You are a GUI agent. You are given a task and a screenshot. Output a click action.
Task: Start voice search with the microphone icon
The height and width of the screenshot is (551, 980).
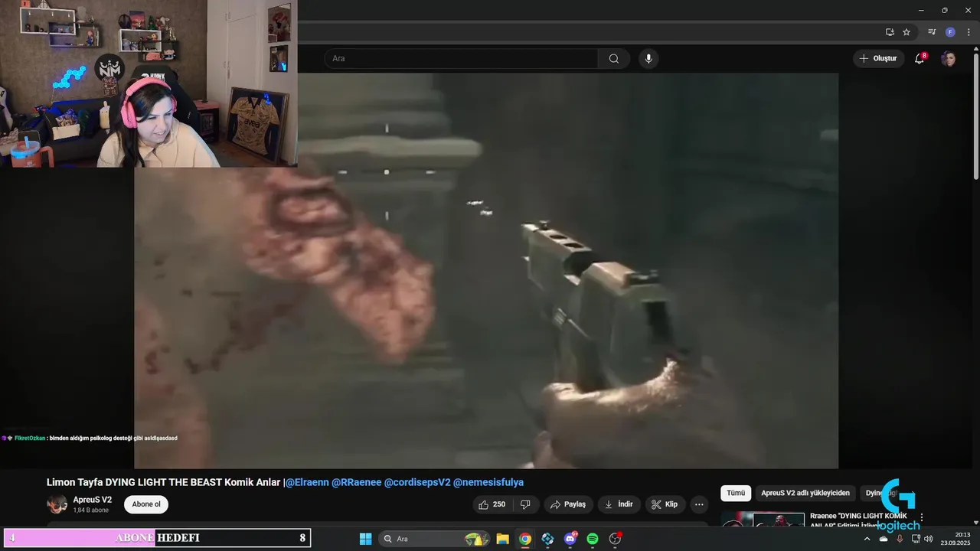(x=648, y=59)
